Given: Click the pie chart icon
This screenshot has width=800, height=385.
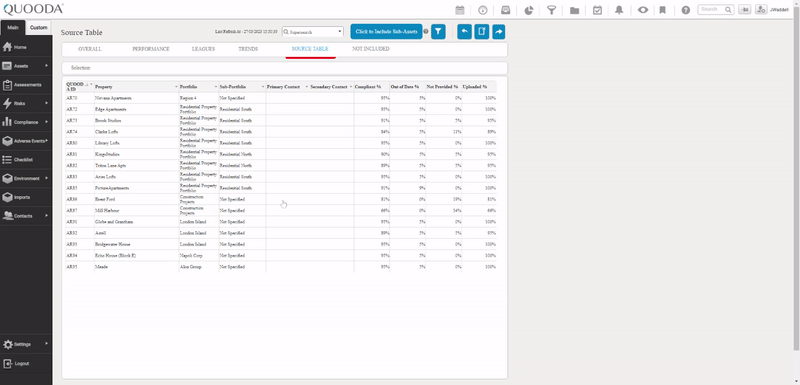Looking at the screenshot, I should coord(529,10).
